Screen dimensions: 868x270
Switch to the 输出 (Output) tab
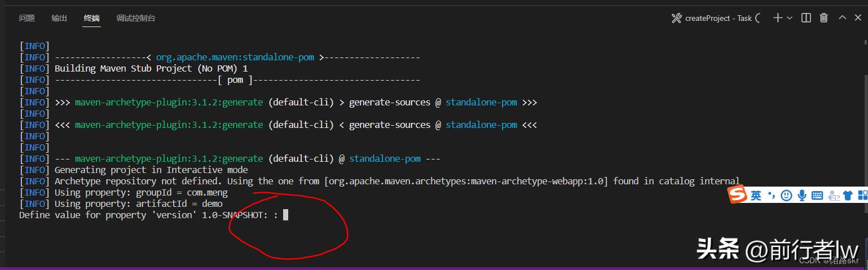[59, 18]
